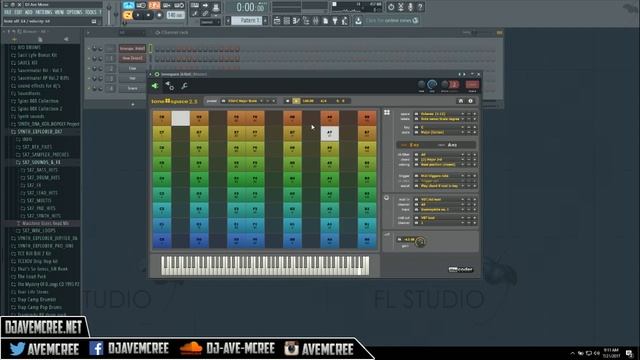Open plugin detailed settings gear icon
Screen dimensions: 640x360
pos(169,86)
